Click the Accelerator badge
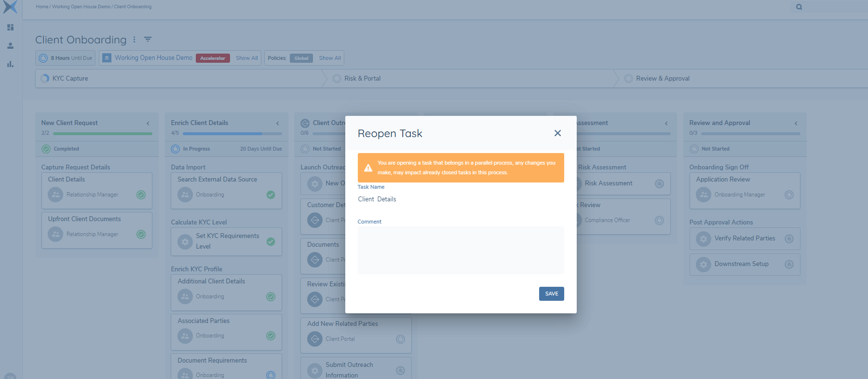This screenshot has height=379, width=868. (213, 58)
